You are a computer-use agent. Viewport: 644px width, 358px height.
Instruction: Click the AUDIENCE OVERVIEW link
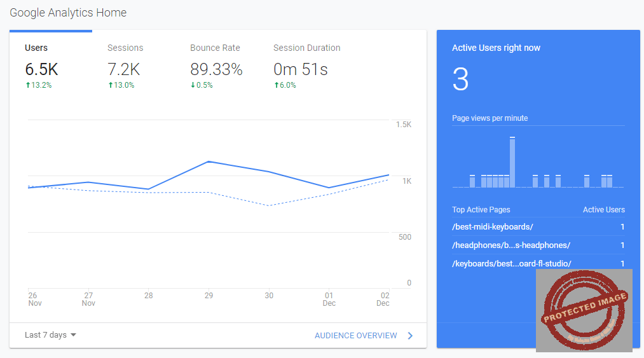point(355,336)
